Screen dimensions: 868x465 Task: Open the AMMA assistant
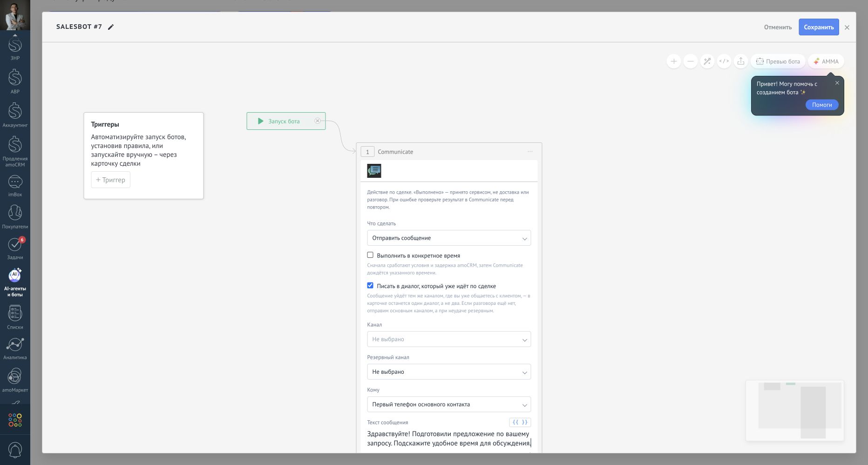pos(826,61)
